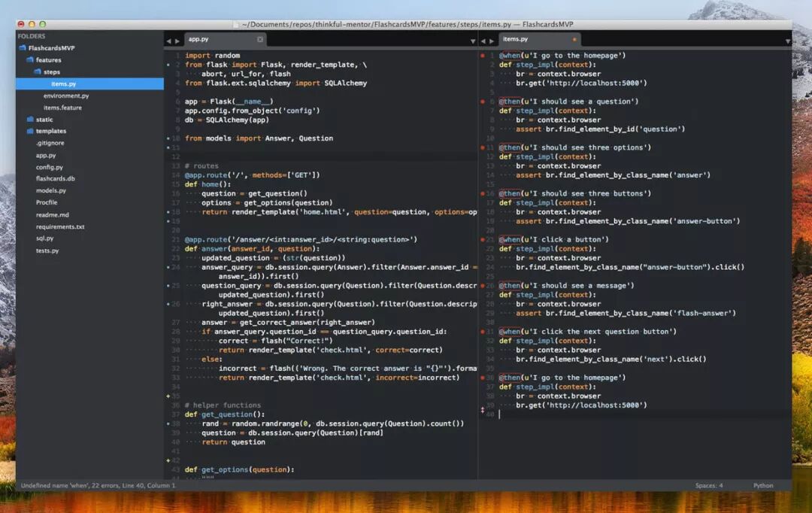Open tab list dropdown of app.py pane
This screenshot has height=513, width=812.
point(473,41)
